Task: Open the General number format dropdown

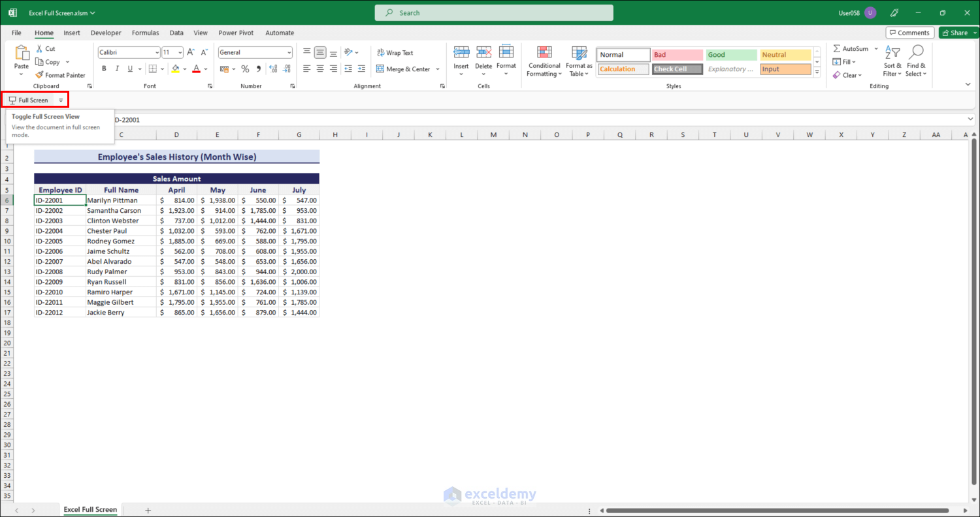Action: point(289,53)
